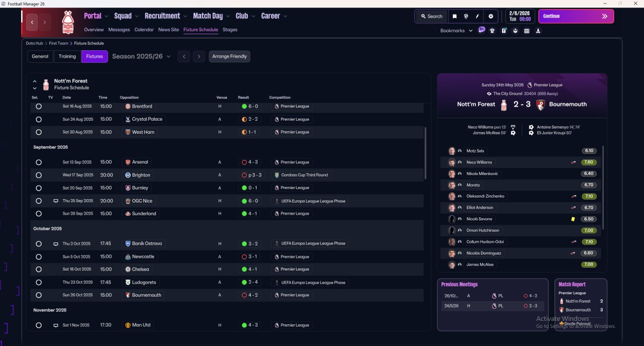Click the Nottingham Forest club badge in header

67,22
